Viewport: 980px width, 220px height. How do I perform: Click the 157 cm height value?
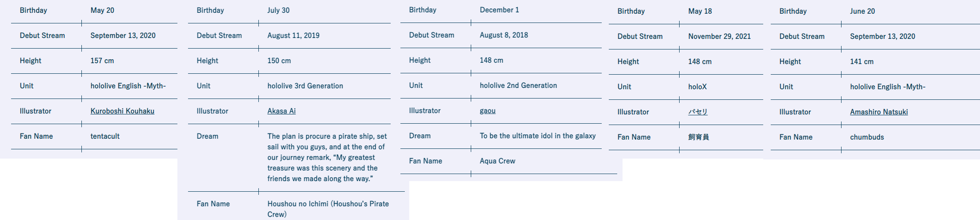pyautogui.click(x=102, y=61)
